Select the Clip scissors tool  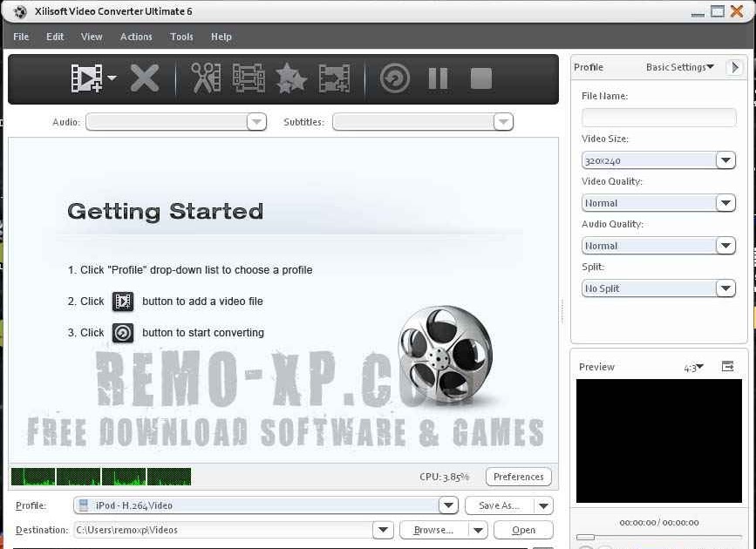(206, 78)
